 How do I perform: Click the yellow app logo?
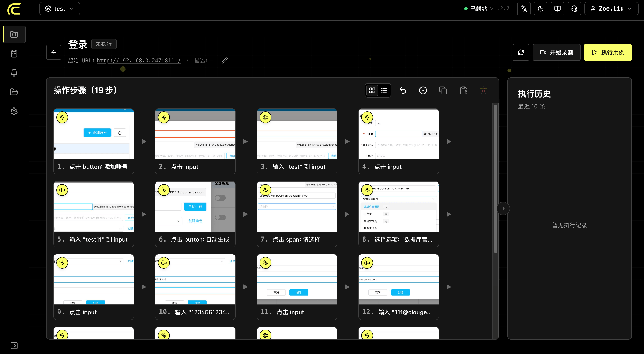[14, 9]
